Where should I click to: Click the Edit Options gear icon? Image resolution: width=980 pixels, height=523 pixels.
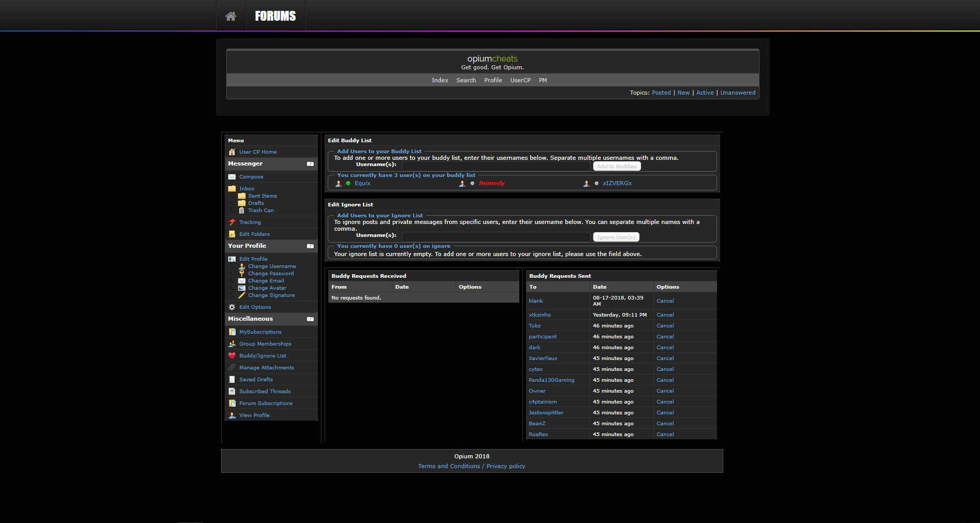coord(232,307)
